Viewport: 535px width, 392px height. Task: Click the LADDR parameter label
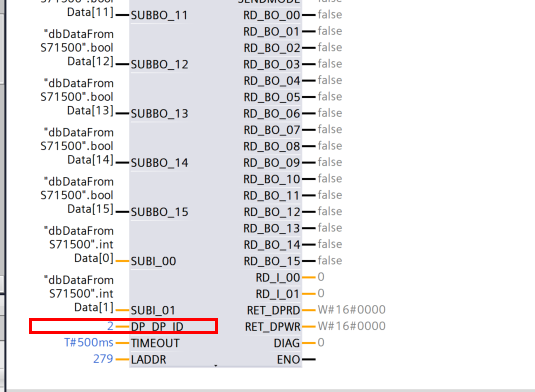click(149, 359)
